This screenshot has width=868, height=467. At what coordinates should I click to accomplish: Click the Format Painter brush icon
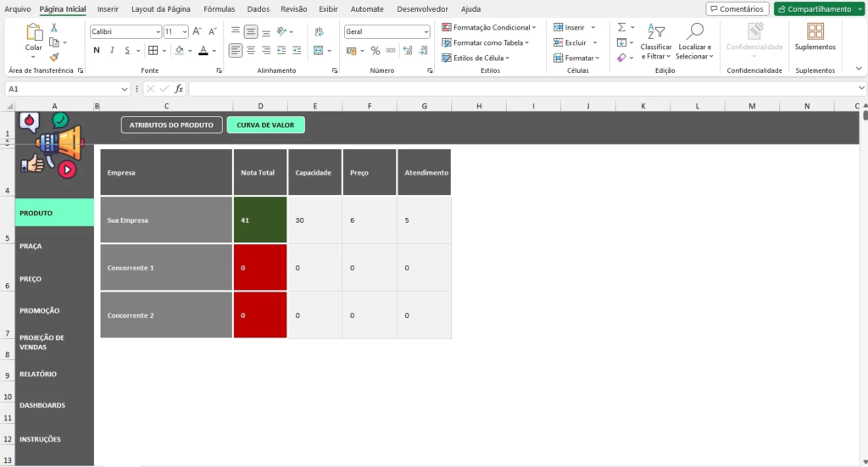[x=54, y=57]
